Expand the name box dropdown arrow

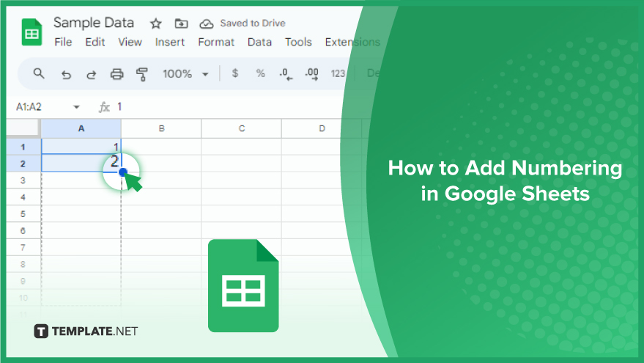pos(76,107)
